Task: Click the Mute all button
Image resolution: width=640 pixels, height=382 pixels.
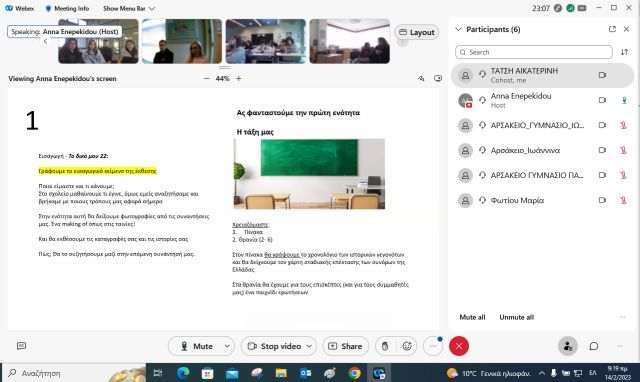Action: coord(472,317)
